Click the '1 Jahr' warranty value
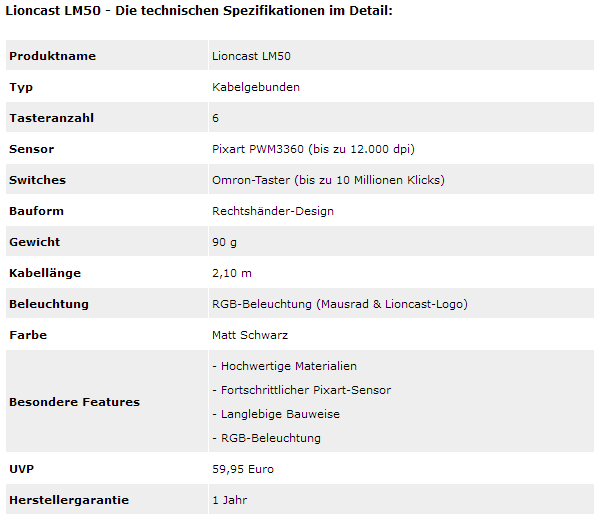602x522 pixels. coord(229,500)
